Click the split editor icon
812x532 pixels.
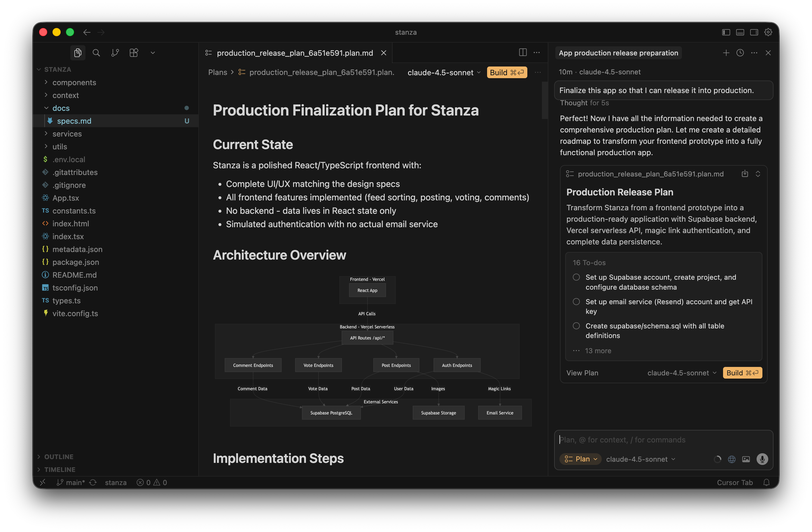(x=522, y=52)
